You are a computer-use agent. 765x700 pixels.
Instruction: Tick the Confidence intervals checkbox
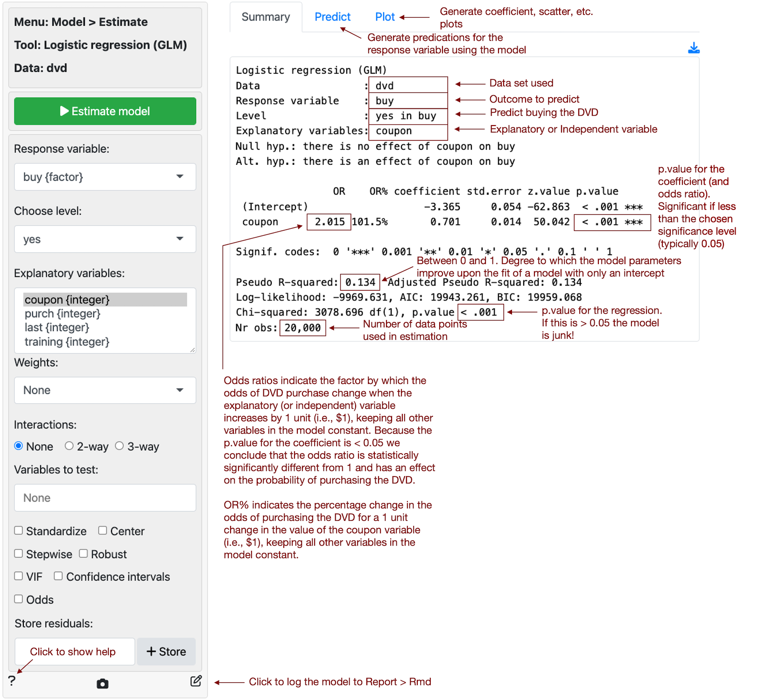click(58, 576)
